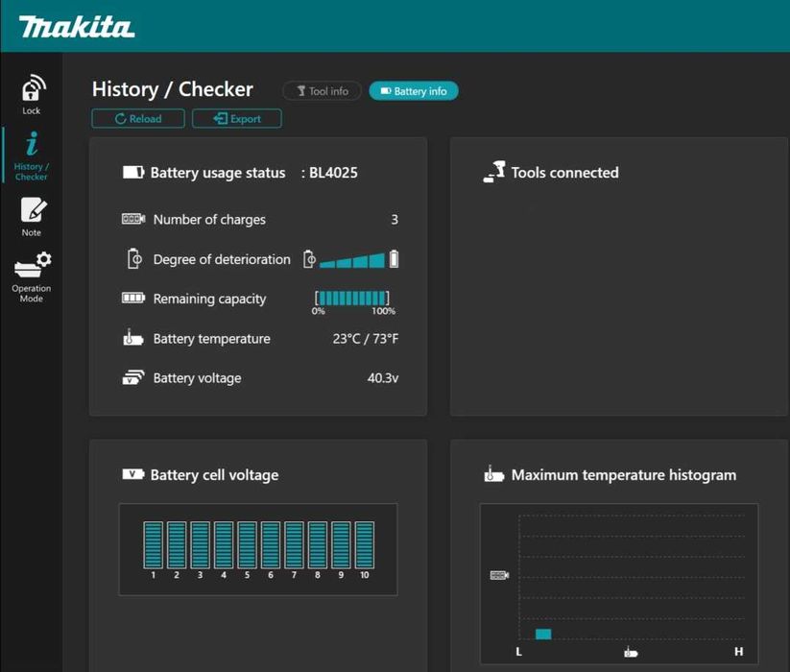Click the 23°C / 73°F temperature value
Viewport: 790px width, 672px height.
pyautogui.click(x=366, y=339)
